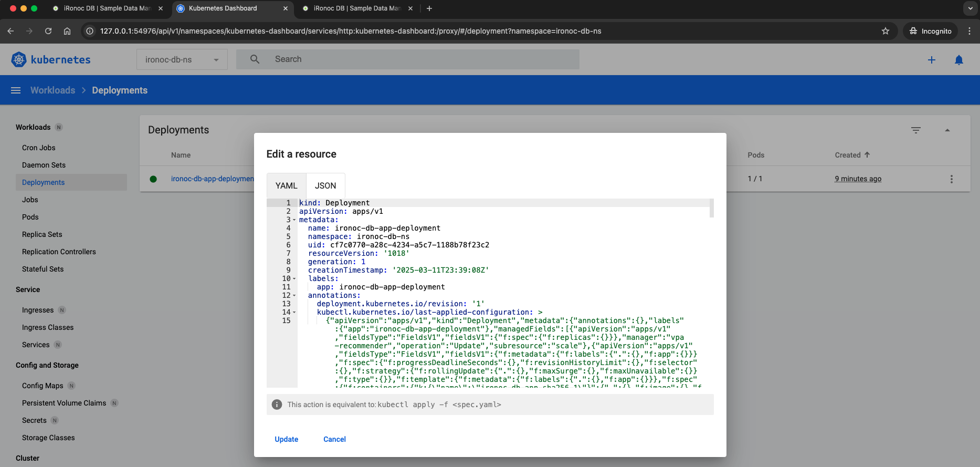
Task: Open the ironoc-db-ns namespace dropdown
Action: click(182, 60)
